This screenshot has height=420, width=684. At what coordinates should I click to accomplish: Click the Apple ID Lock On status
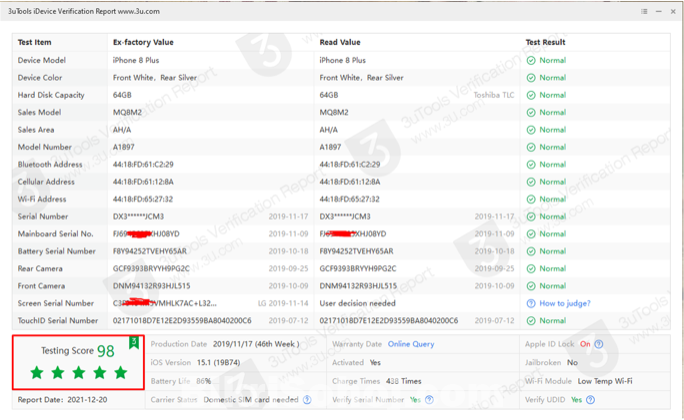pyautogui.click(x=585, y=344)
